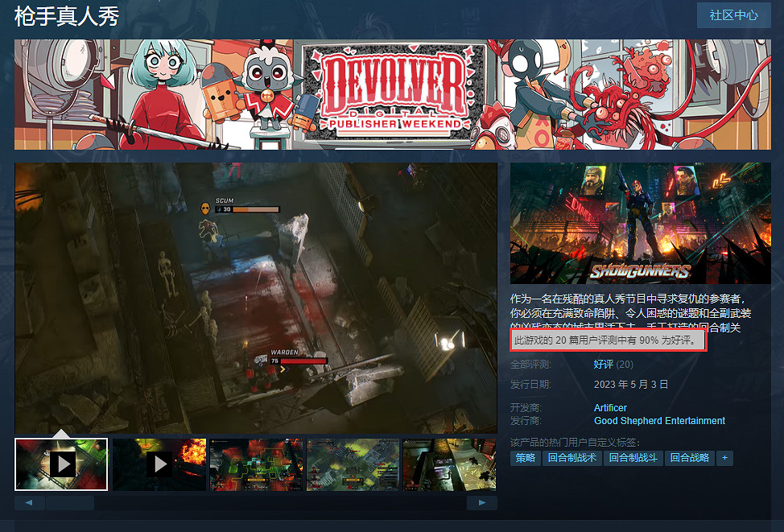Select the 策略 tag
Image resolution: width=784 pixels, height=532 pixels.
point(525,457)
